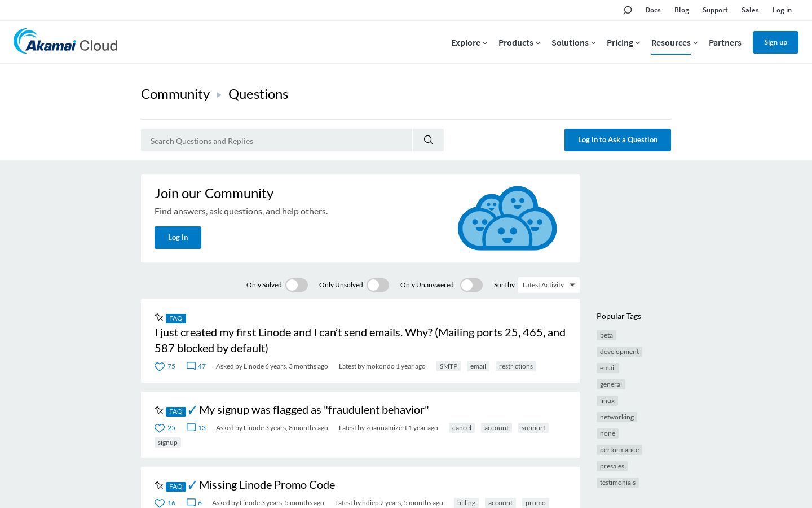Open Support in the top bar
812x508 pixels.
(x=715, y=10)
